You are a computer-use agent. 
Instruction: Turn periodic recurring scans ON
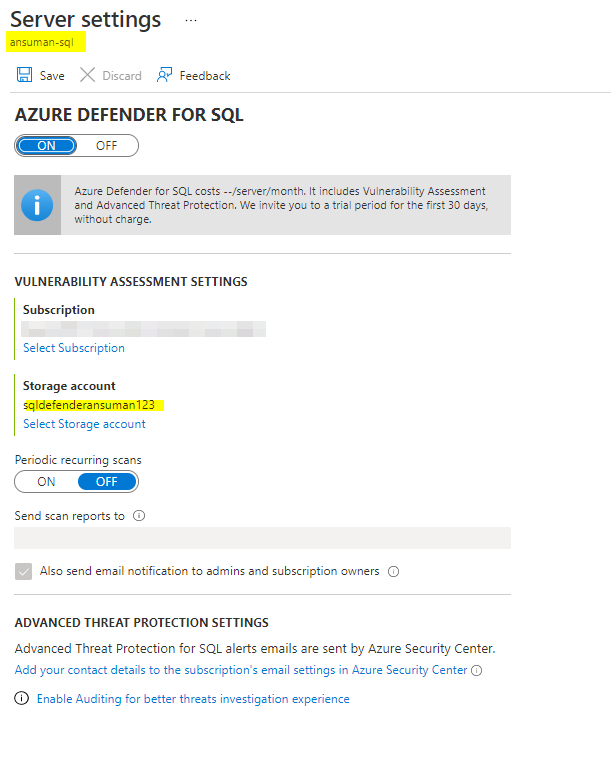pos(46,481)
